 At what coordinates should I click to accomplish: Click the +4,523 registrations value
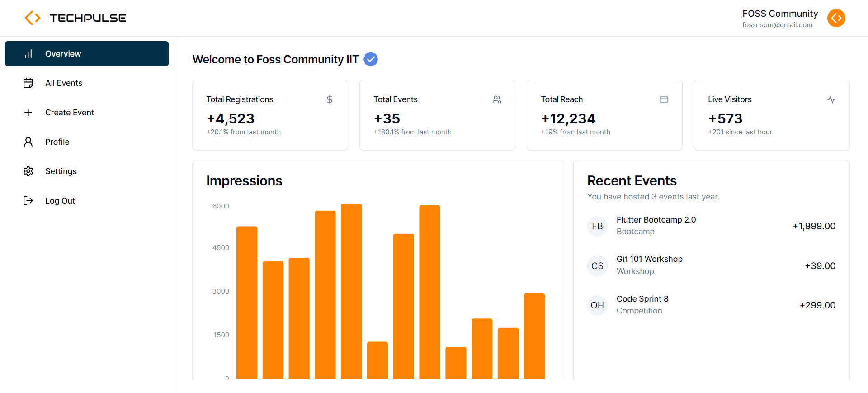(231, 118)
